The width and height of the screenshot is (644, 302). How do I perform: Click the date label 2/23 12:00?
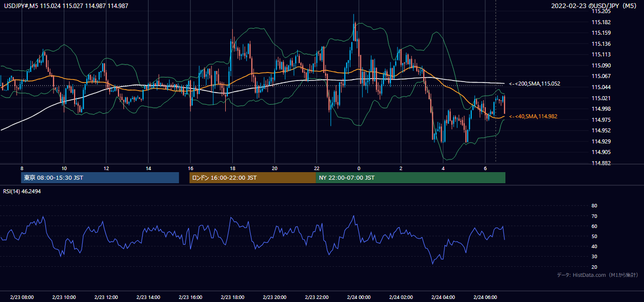pos(106,297)
